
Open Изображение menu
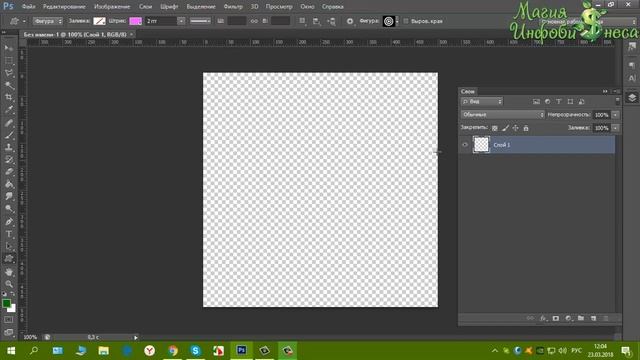112,7
